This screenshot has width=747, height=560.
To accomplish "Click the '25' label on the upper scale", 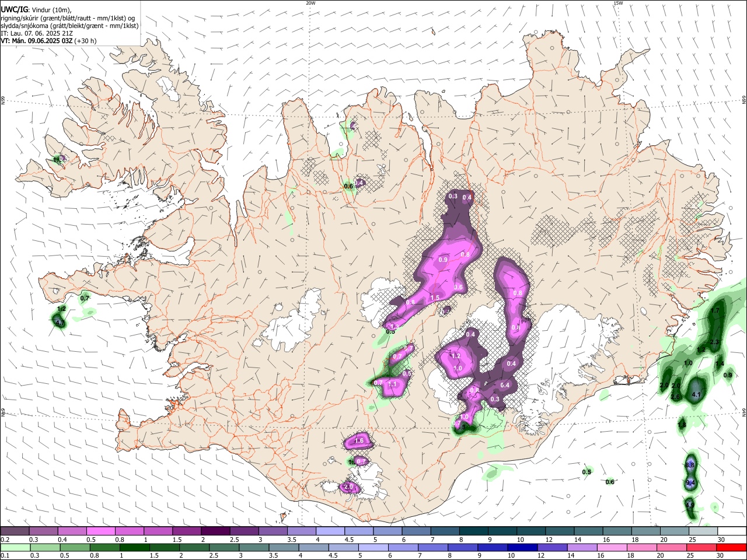I will (693, 540).
